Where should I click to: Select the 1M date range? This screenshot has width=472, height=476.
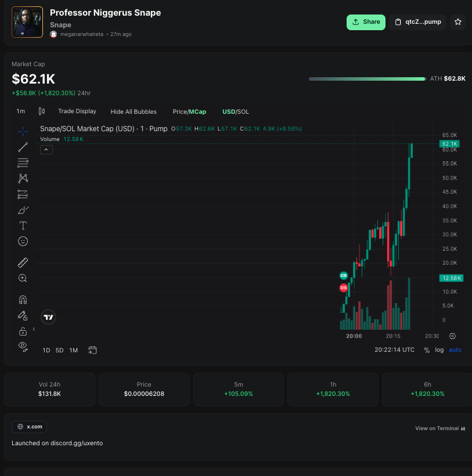point(74,350)
